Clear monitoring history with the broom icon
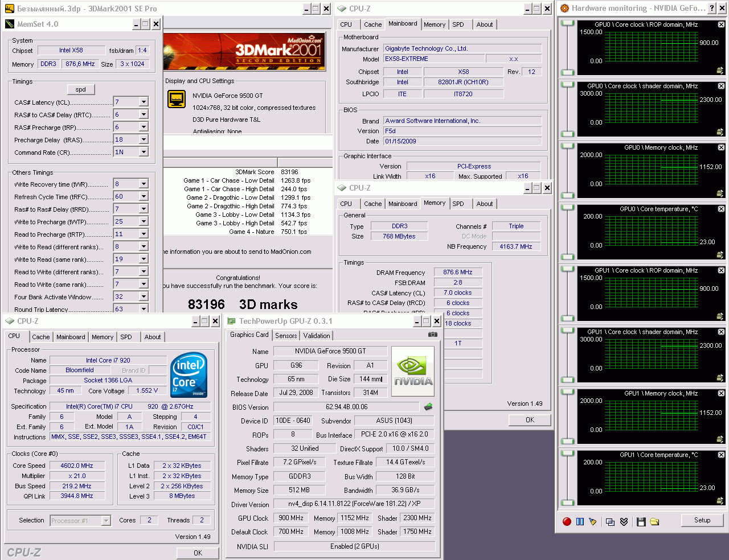Image resolution: width=729 pixels, height=560 pixels. click(x=593, y=521)
